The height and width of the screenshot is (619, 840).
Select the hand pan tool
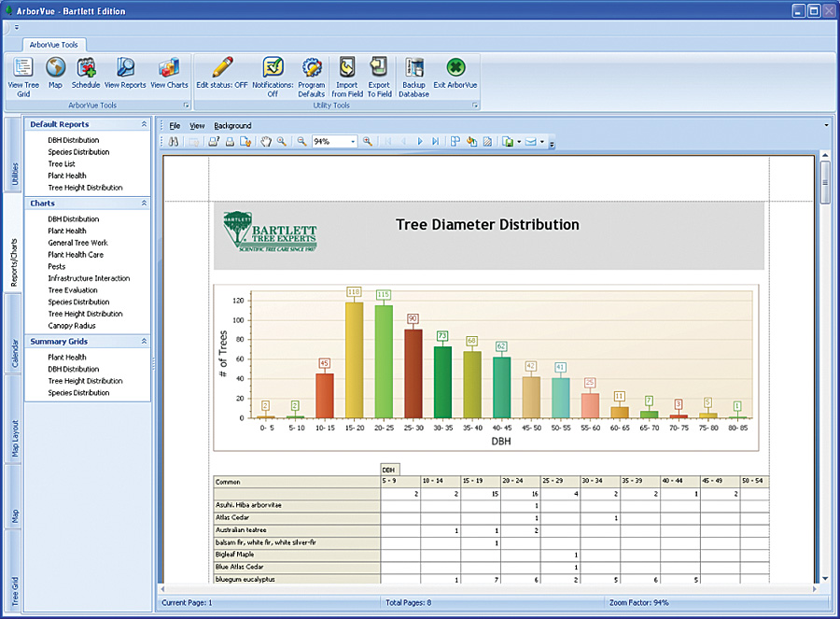point(266,142)
